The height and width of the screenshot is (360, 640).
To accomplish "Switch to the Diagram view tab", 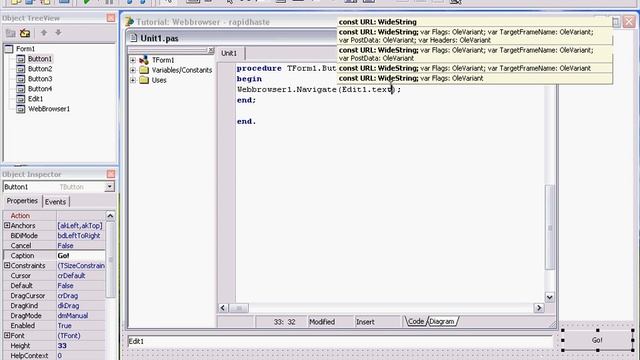I will pyautogui.click(x=442, y=322).
